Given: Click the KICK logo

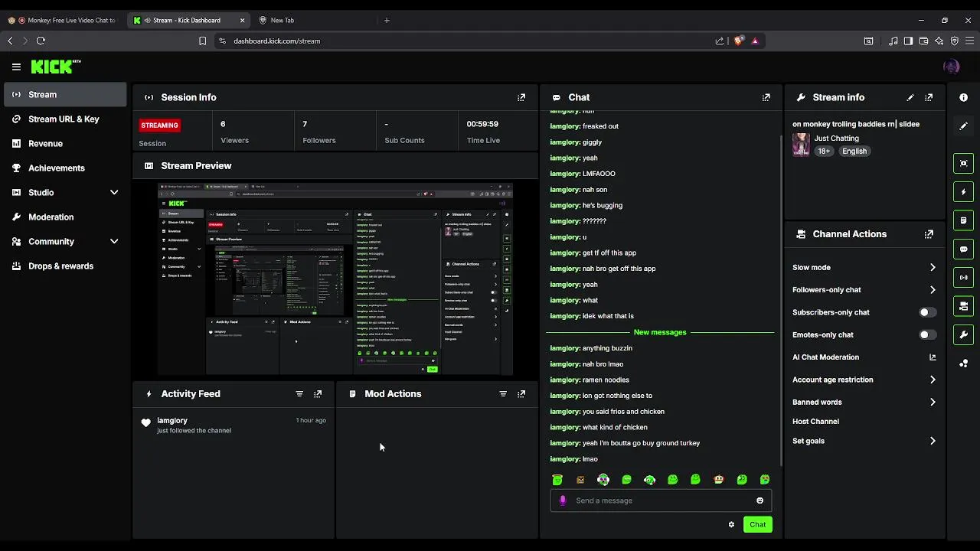Looking at the screenshot, I should coord(55,67).
